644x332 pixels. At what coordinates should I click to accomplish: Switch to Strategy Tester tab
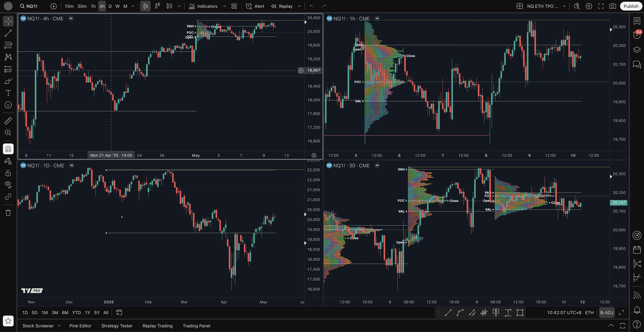117,326
